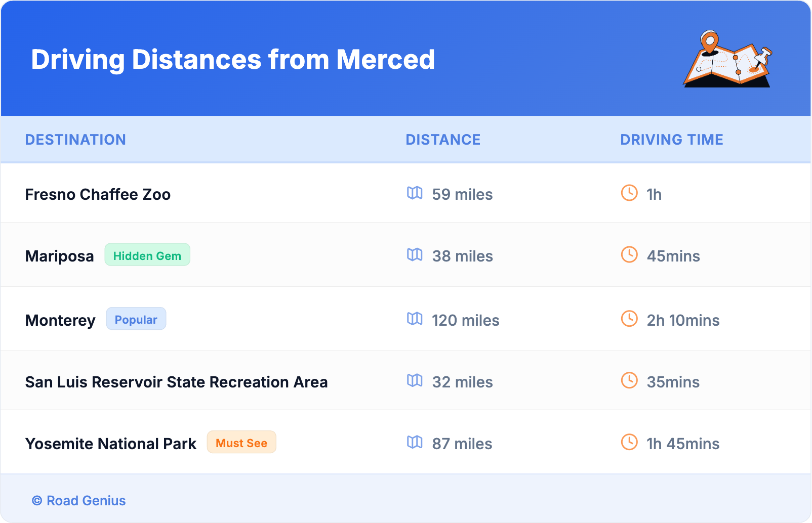Click the map icon beside 120 miles
812x523 pixels.
coord(415,319)
